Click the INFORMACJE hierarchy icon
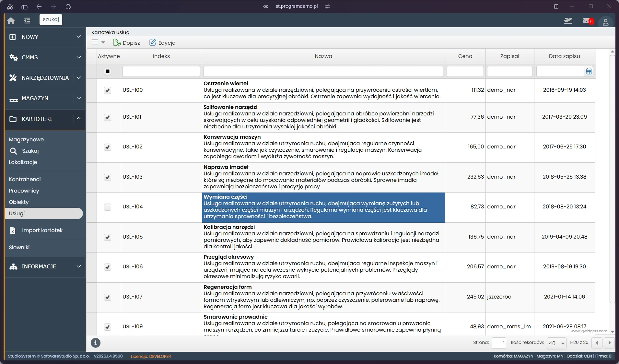 tap(13, 266)
